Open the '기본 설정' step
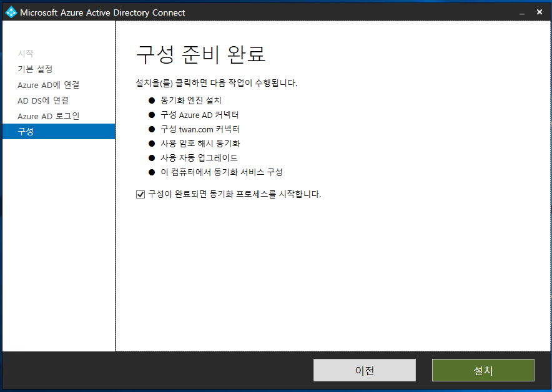552x392 pixels. [x=35, y=69]
